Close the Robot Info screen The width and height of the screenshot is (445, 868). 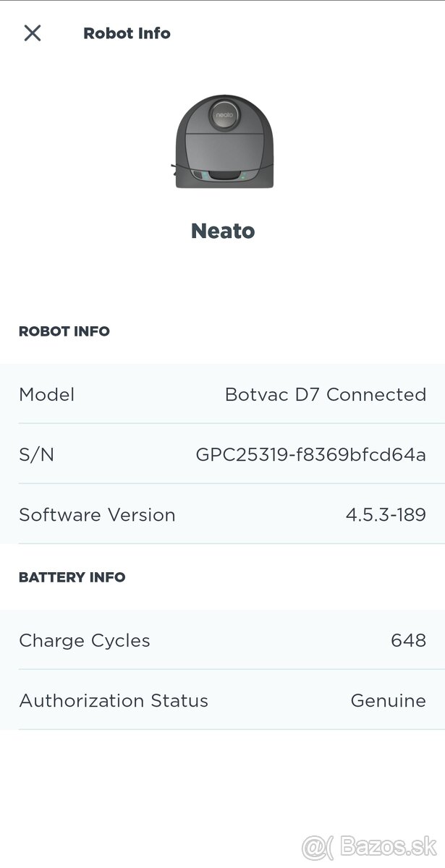click(x=33, y=33)
